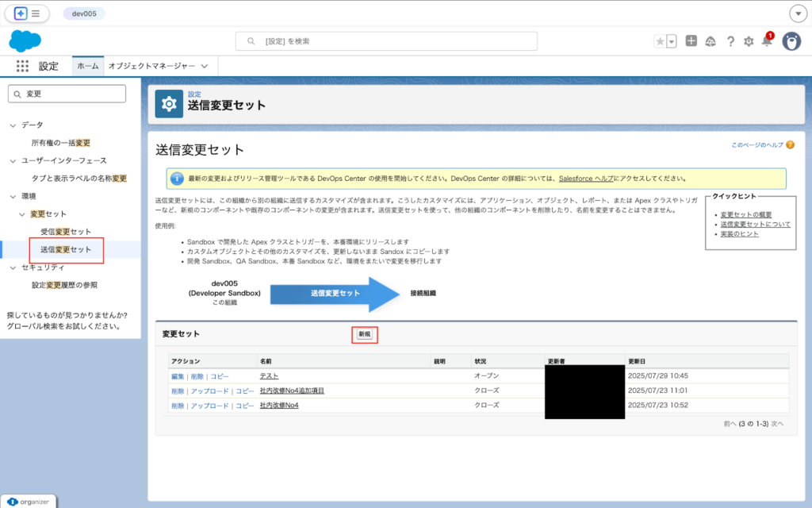Switch to the ホーム tab
The image size is (812, 508).
[87, 66]
